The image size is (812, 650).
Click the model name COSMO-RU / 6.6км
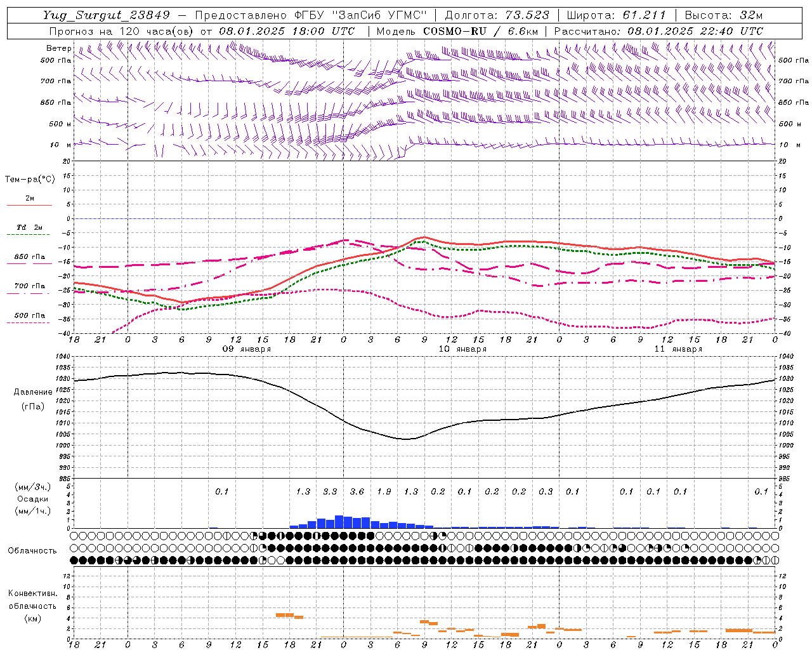481,31
